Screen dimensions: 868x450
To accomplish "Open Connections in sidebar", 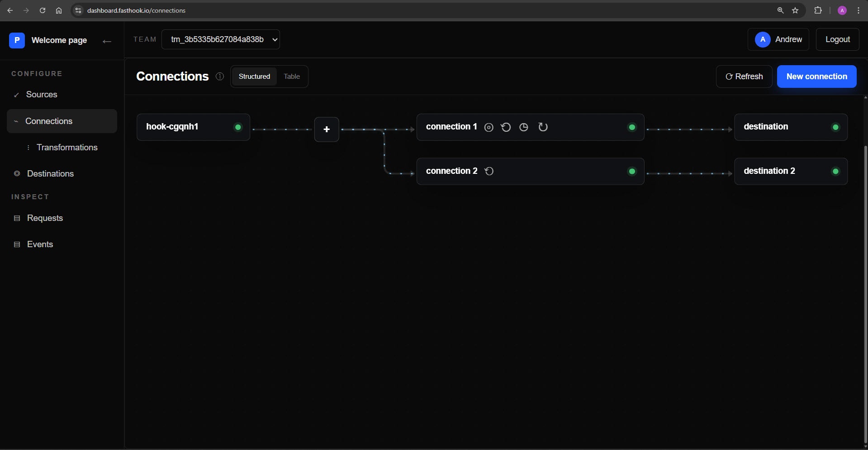I will 62,121.
